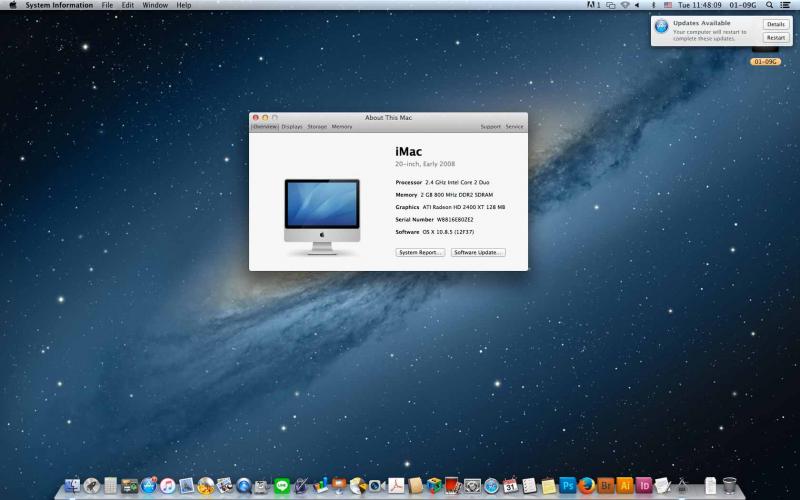
Task: Launch iTunes from the dock
Action: point(167,486)
